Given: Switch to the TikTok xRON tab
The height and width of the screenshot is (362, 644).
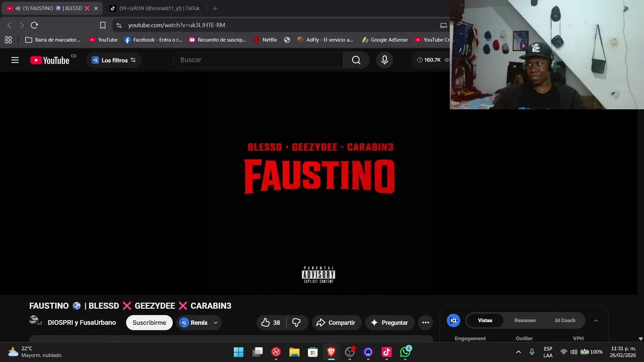Looking at the screenshot, I should coord(155,9).
